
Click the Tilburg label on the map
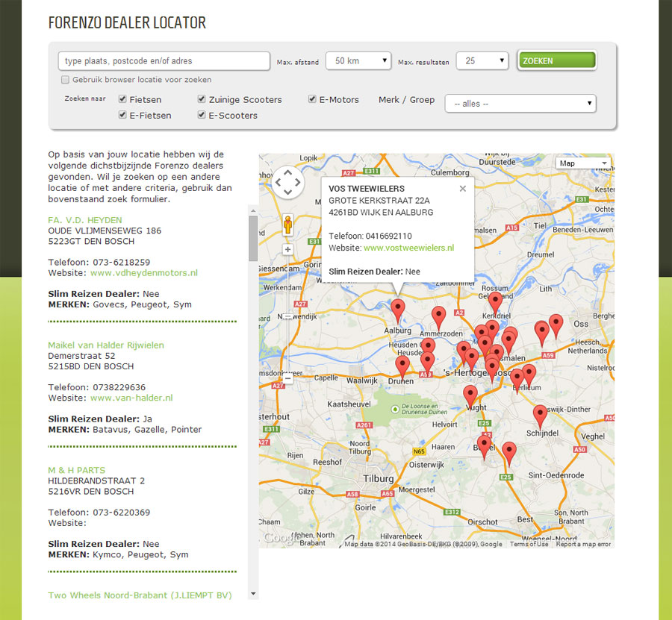pos(378,478)
